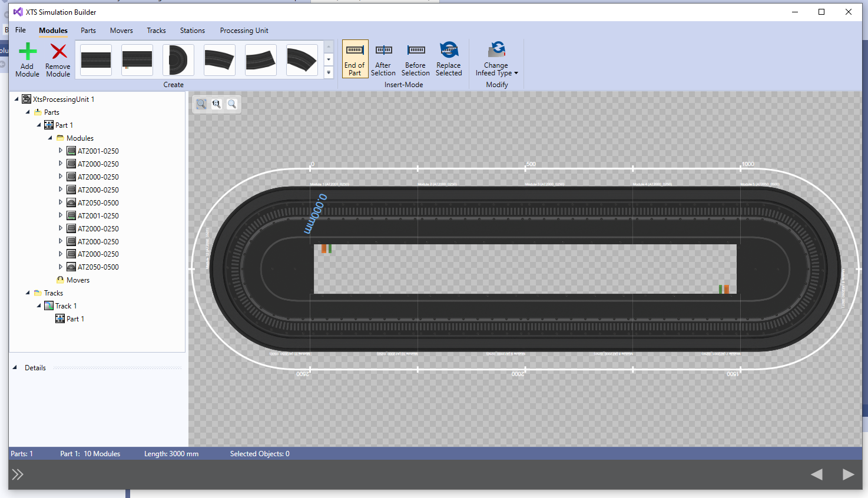Image resolution: width=868 pixels, height=498 pixels.
Task: Expand the first AT2050-0500 module node
Action: tap(60, 202)
